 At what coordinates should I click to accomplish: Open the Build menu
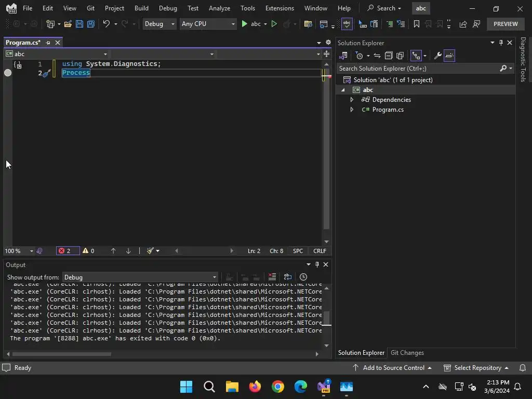(x=141, y=8)
